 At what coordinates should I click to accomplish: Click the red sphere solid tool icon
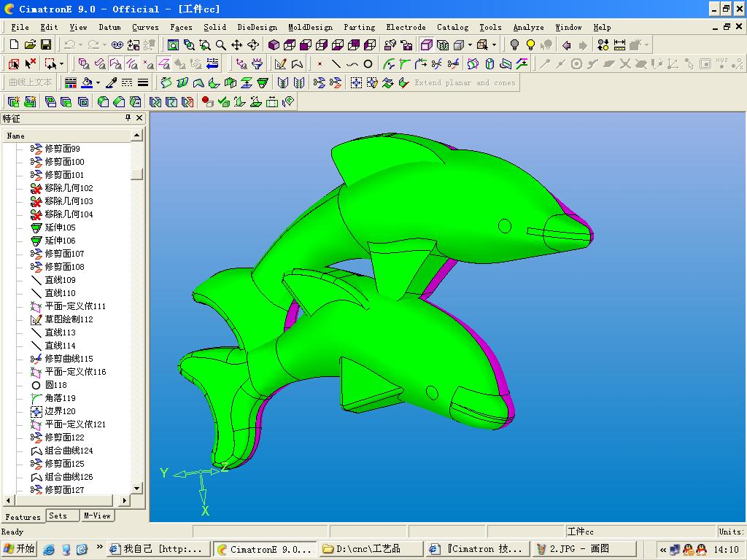(207, 101)
